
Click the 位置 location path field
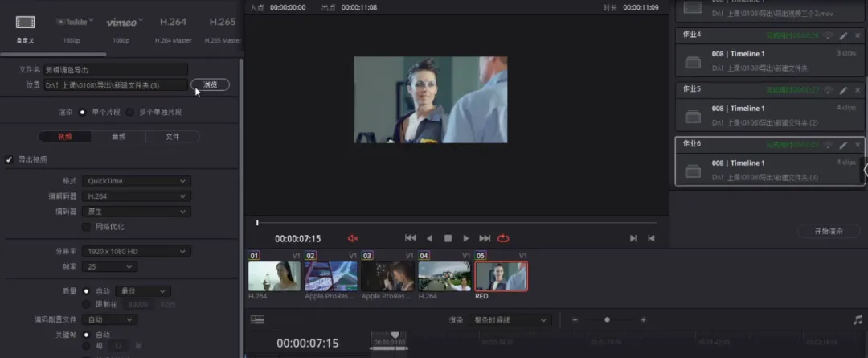116,84
